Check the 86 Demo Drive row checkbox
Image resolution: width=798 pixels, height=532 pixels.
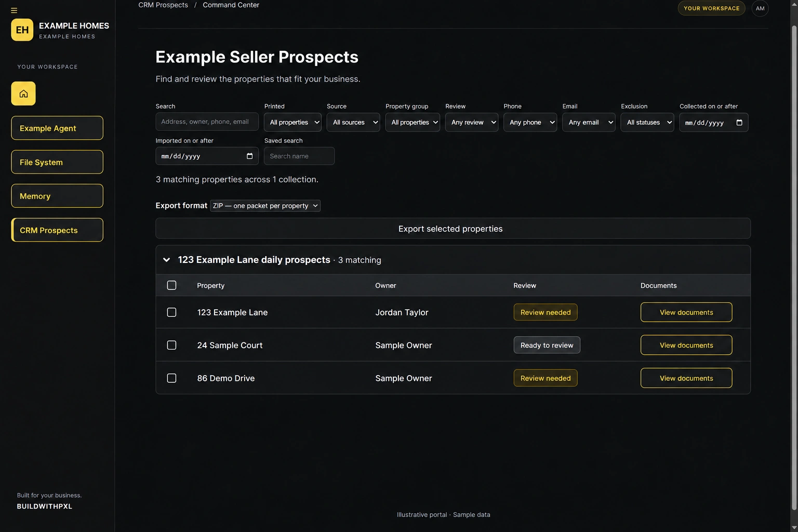[x=171, y=378]
